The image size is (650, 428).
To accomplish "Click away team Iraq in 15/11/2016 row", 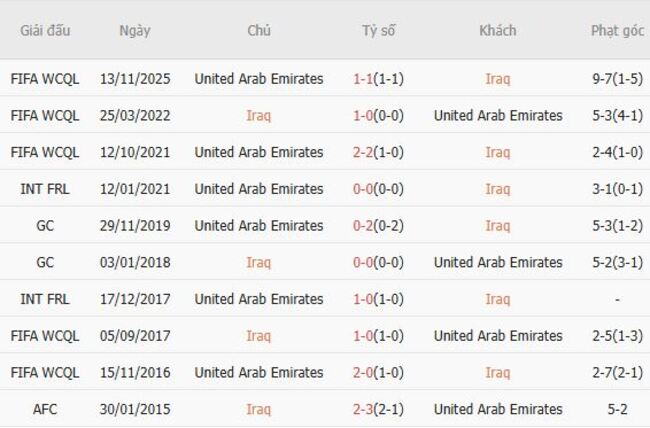I will pyautogui.click(x=497, y=372).
